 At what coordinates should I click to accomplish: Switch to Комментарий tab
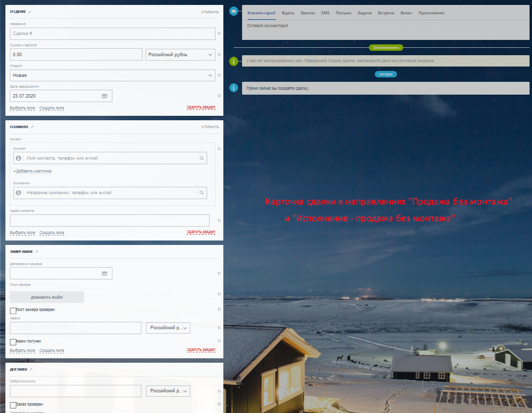point(261,13)
